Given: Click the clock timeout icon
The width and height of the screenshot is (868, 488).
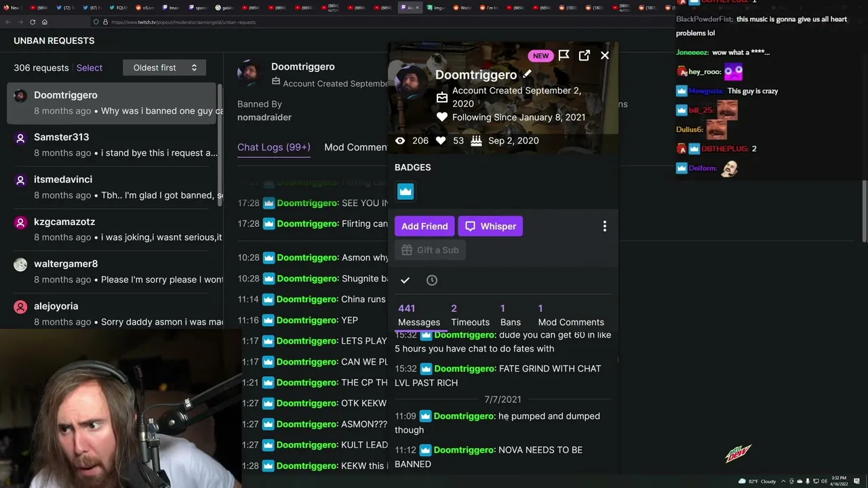Looking at the screenshot, I should (432, 280).
